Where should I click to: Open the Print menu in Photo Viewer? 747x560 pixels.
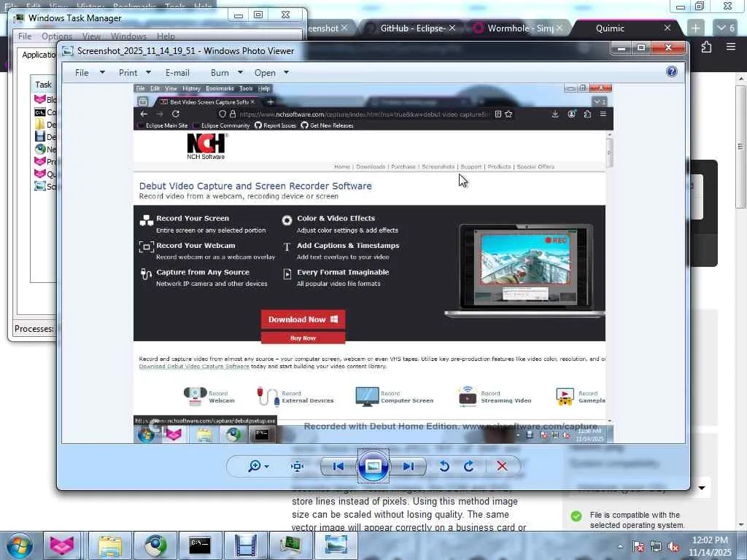coord(128,73)
